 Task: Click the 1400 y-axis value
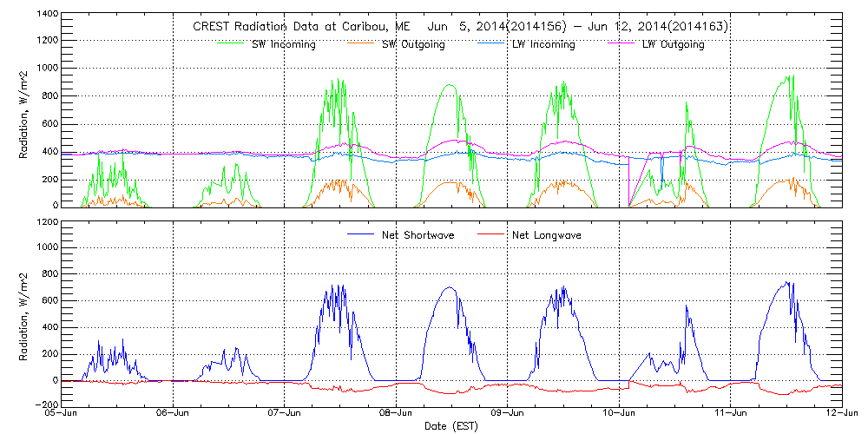pyautogui.click(x=47, y=16)
